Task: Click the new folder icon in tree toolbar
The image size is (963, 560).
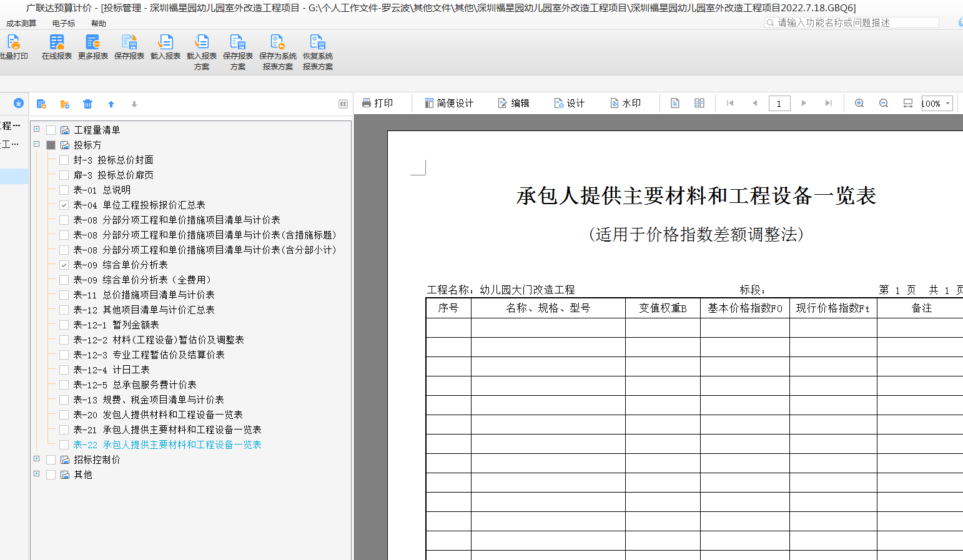Action: coord(64,104)
